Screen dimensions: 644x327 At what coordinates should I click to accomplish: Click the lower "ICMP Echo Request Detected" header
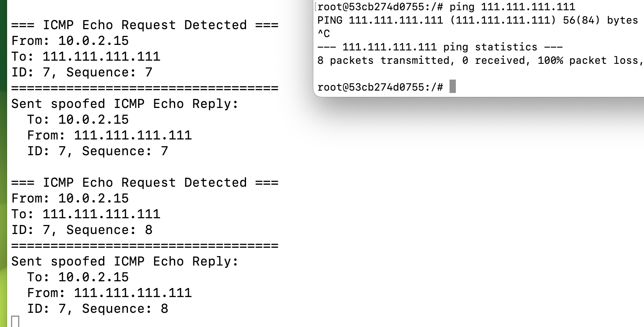point(144,182)
